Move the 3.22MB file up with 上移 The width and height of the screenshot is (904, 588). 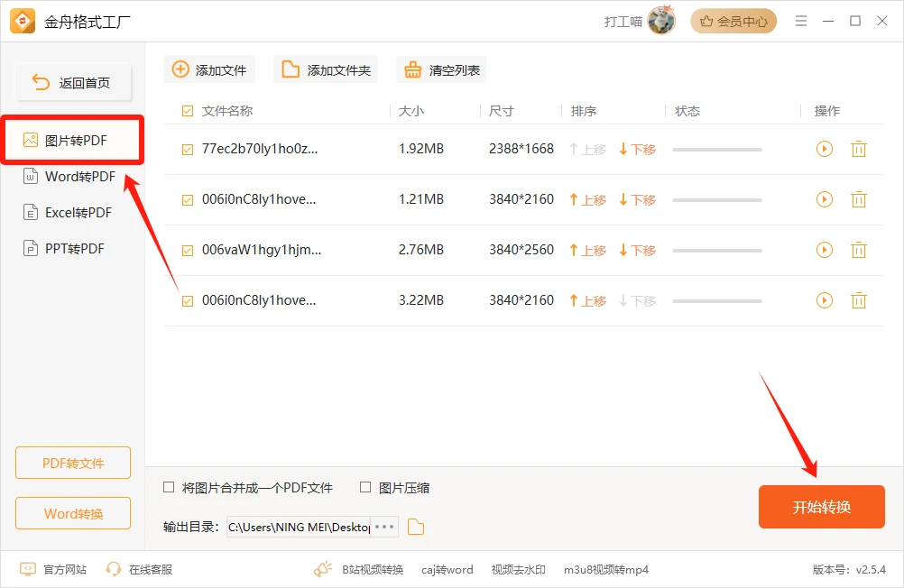tap(587, 300)
